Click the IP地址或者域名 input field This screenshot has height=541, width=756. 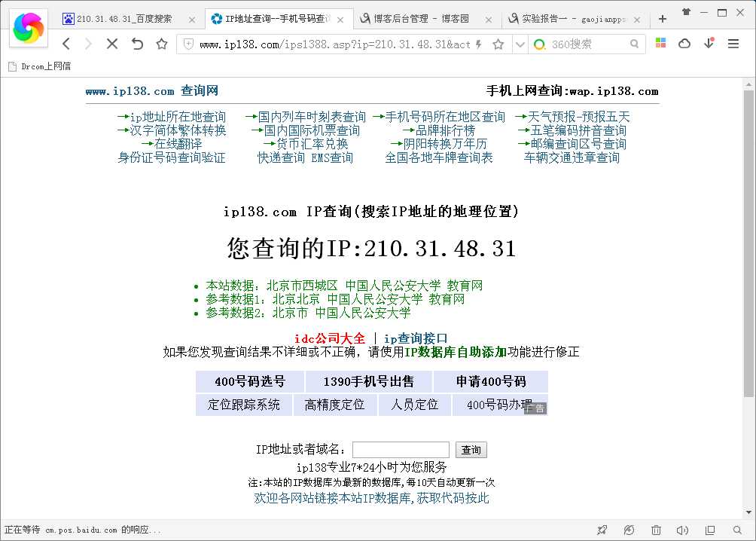point(401,450)
